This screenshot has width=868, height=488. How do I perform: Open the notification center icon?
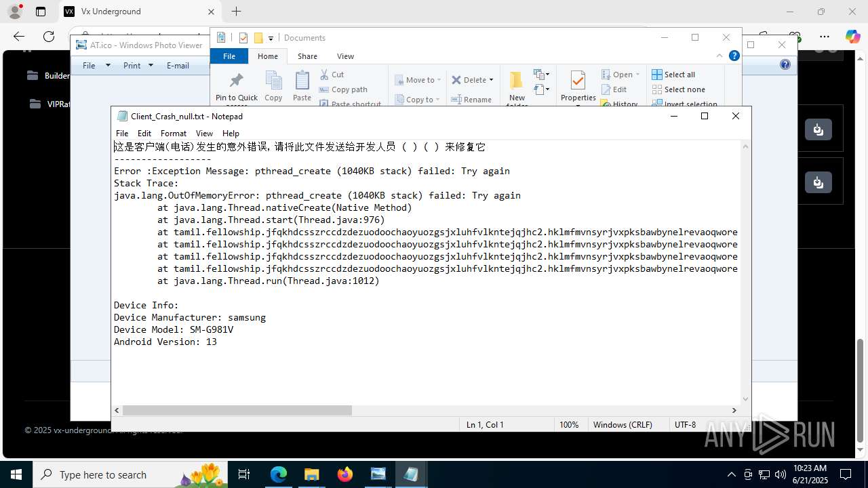point(846,474)
